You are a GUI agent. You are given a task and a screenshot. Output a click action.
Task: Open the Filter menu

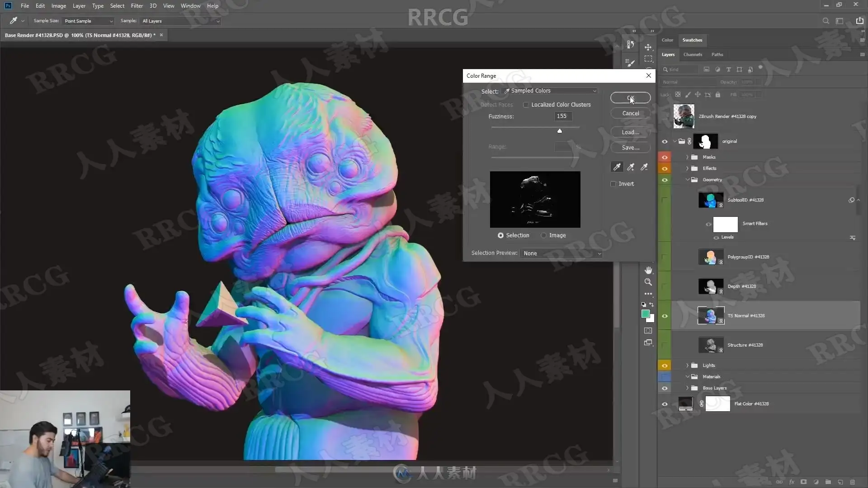pos(137,6)
